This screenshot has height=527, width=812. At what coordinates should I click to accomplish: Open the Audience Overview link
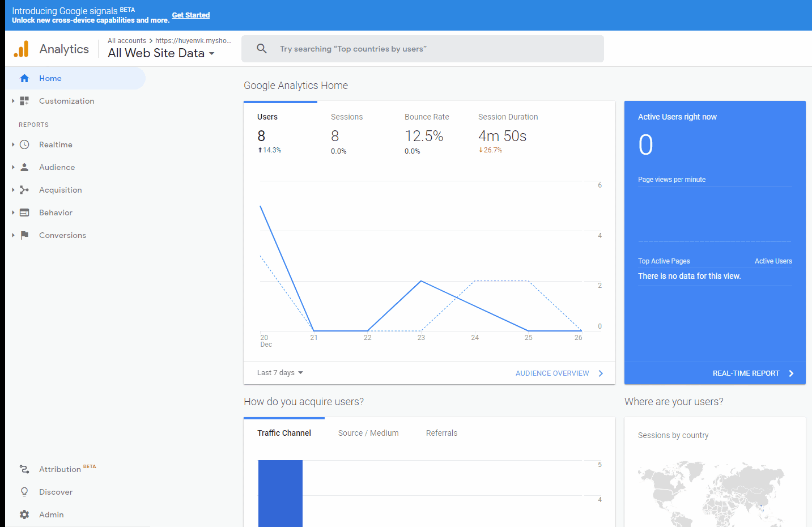pyautogui.click(x=552, y=373)
